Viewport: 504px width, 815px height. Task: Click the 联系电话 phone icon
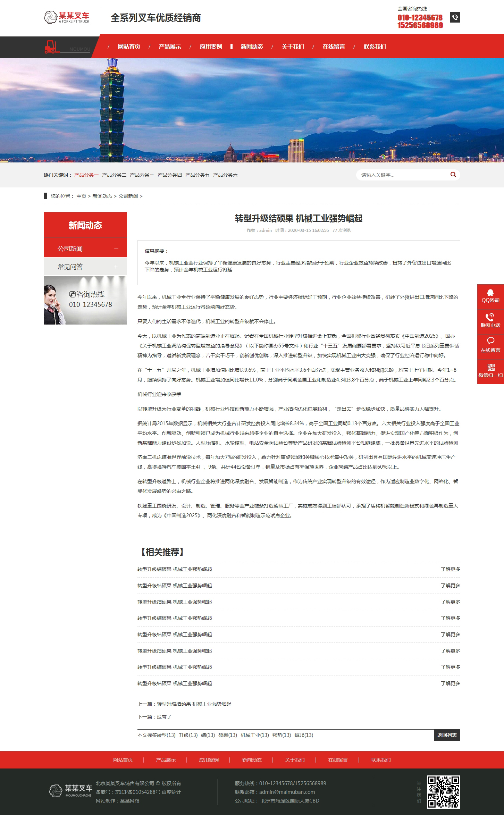point(490,317)
